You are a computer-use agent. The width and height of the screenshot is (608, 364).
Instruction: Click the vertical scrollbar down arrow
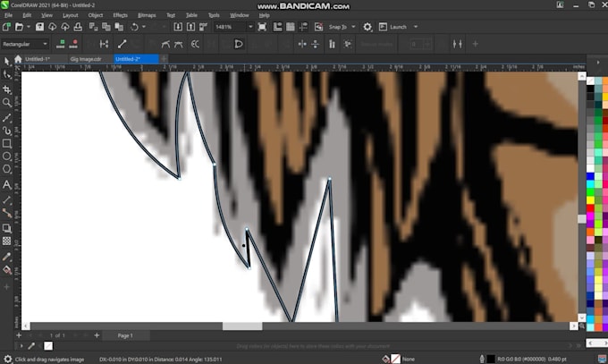(x=582, y=317)
